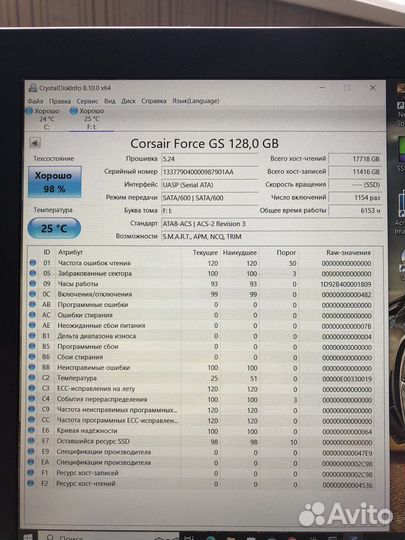
Task: Open the Файл menu
Action: [35, 101]
